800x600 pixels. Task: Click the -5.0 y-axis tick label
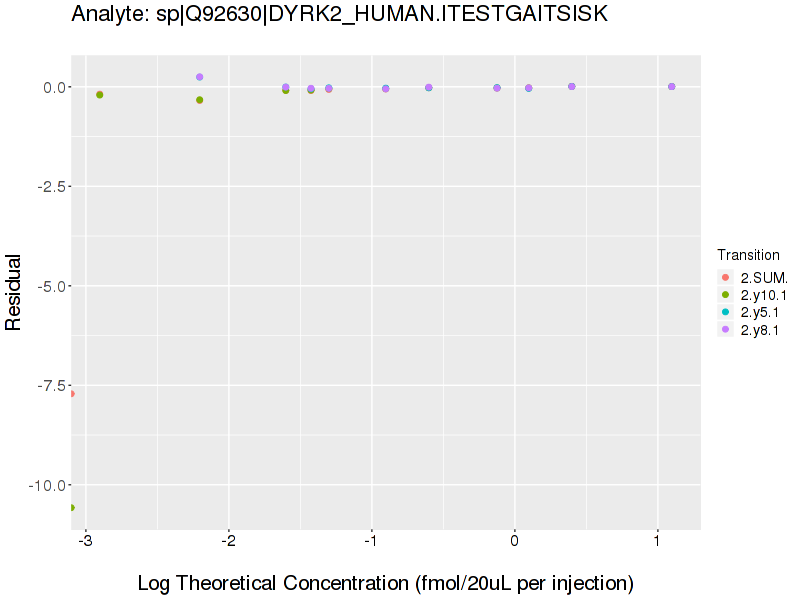click(50, 286)
